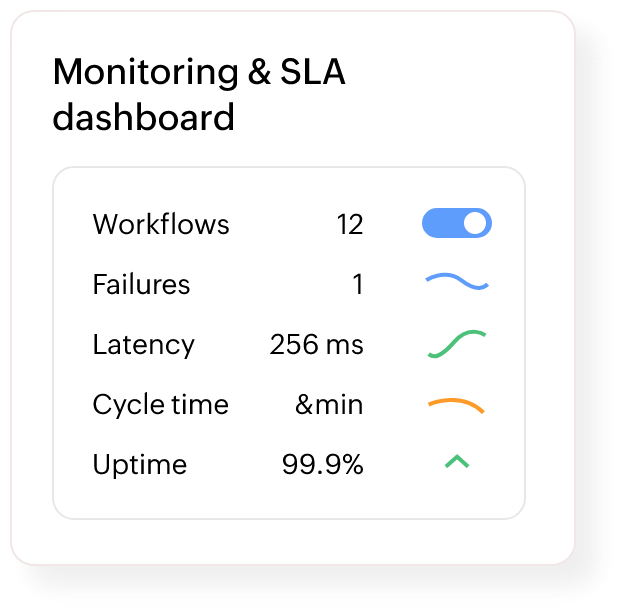
Task: Select the Cycle time row label
Action: tap(160, 405)
